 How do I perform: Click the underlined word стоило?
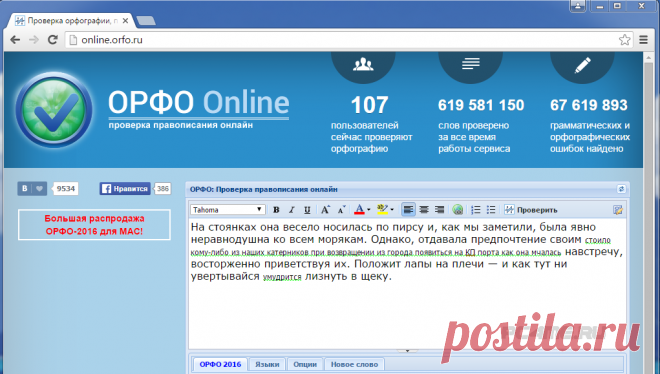point(598,240)
